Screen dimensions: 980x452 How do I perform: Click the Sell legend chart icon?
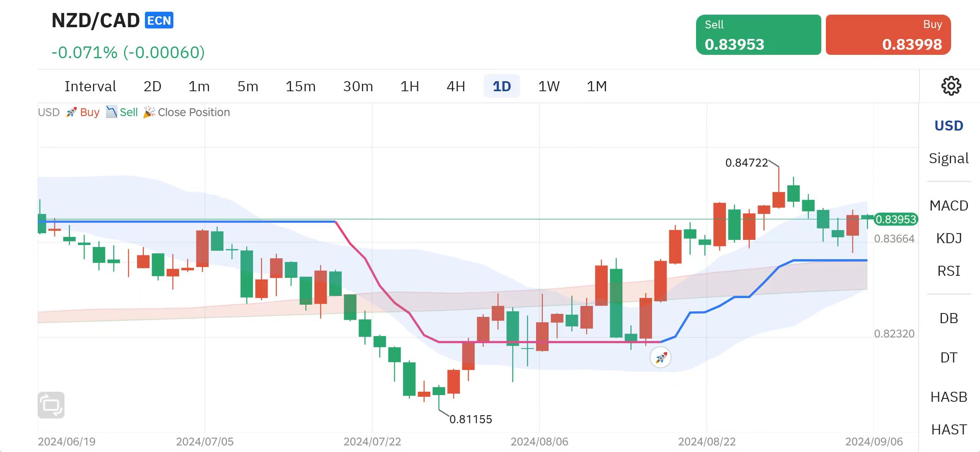tap(111, 112)
